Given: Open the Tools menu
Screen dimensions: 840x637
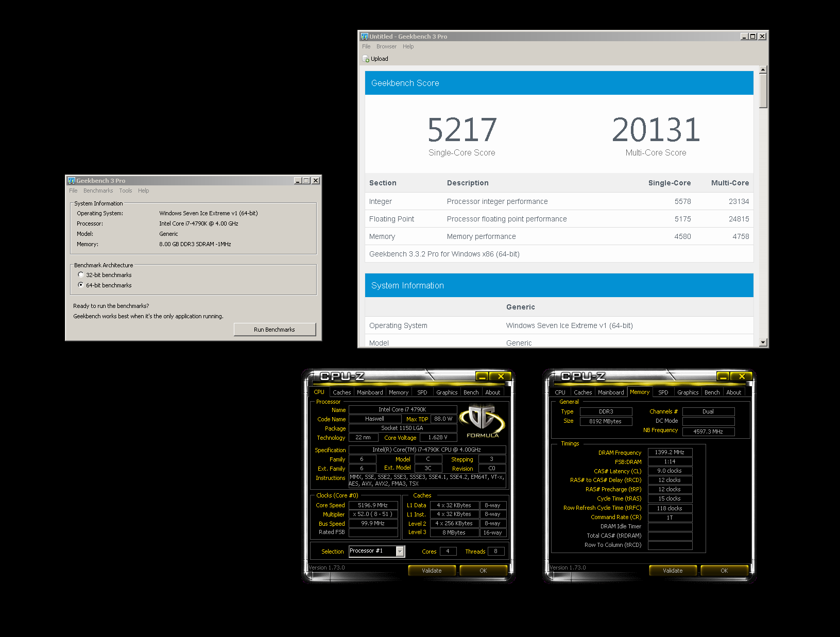Looking at the screenshot, I should point(126,191).
